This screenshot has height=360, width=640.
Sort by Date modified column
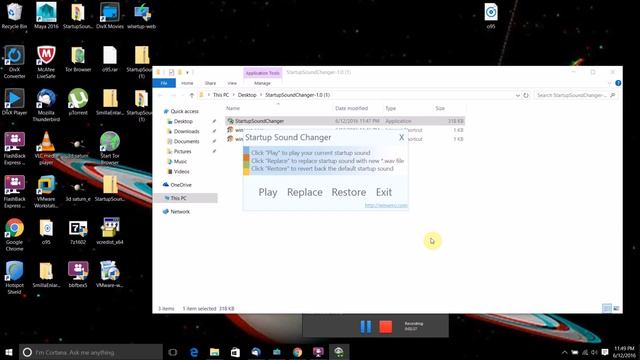coord(351,108)
